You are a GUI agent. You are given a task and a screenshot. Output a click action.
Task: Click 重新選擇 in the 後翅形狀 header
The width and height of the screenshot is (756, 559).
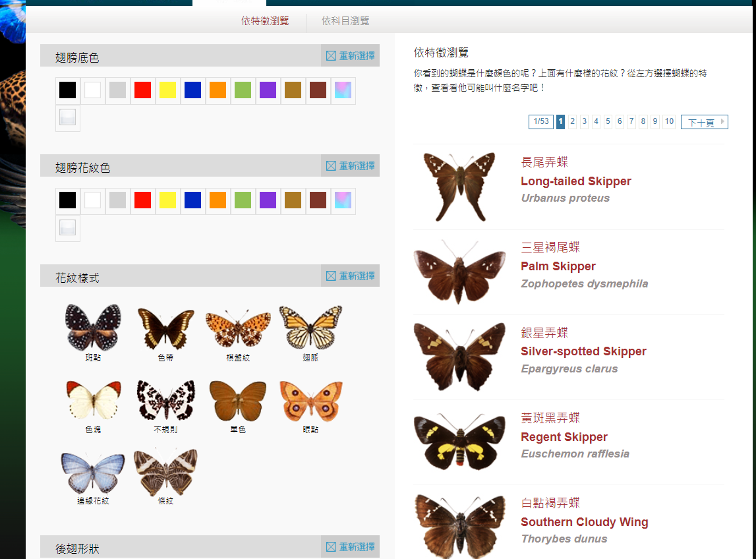tap(351, 547)
